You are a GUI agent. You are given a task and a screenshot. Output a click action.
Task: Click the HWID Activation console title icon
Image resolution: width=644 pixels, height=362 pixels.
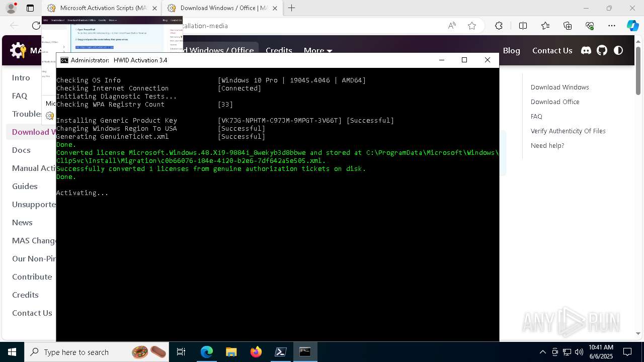click(64, 60)
